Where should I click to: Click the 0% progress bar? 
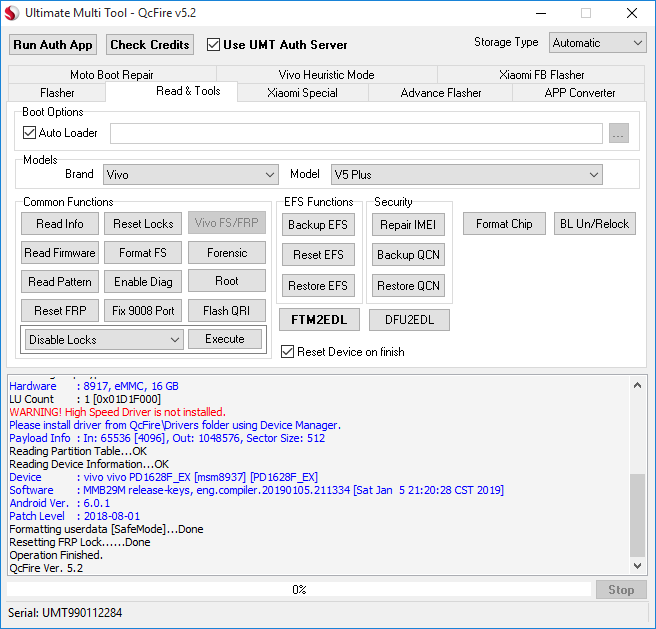coord(299,590)
